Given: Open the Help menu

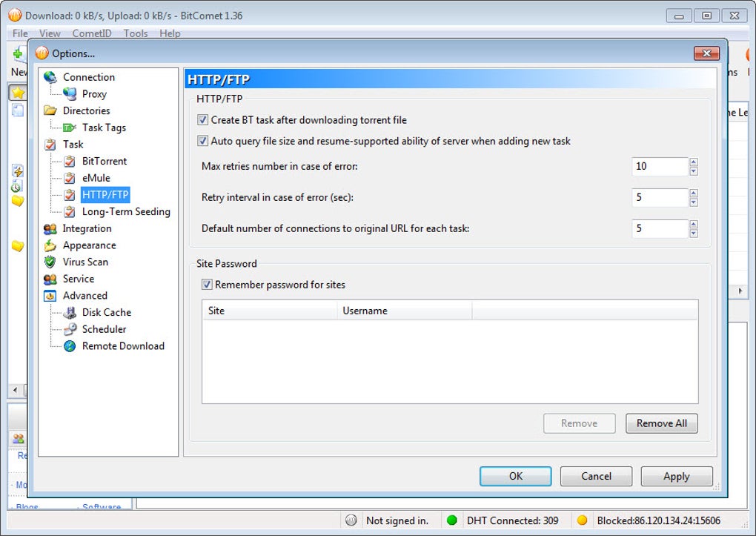Looking at the screenshot, I should [170, 33].
